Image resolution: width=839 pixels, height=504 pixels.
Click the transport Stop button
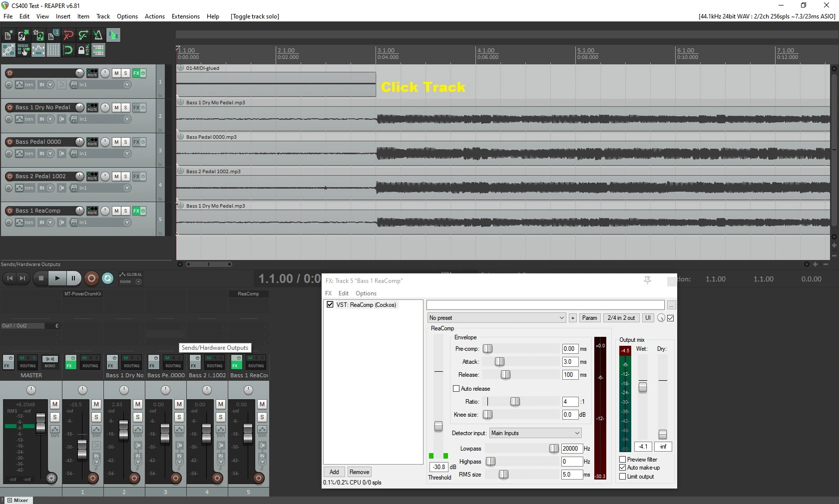[x=41, y=278]
